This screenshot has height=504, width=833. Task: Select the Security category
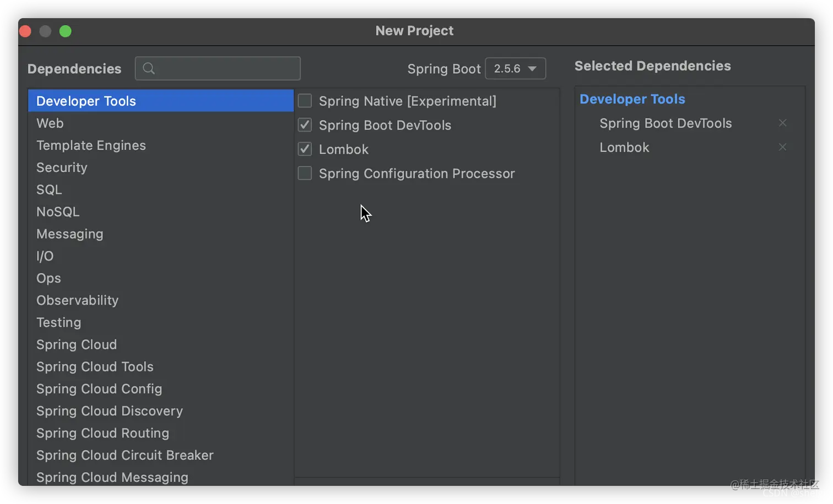161,167
